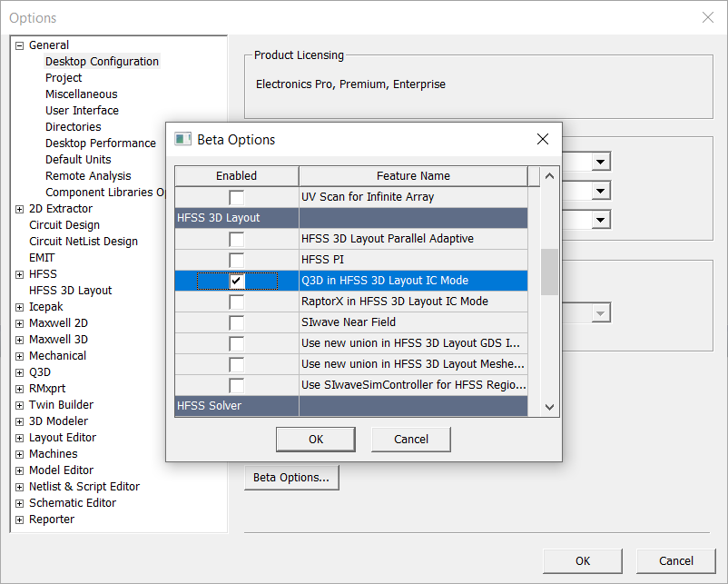The image size is (728, 584).
Task: Disable Q3D in HFSS 3D Layout IC Mode
Action: coord(236,281)
